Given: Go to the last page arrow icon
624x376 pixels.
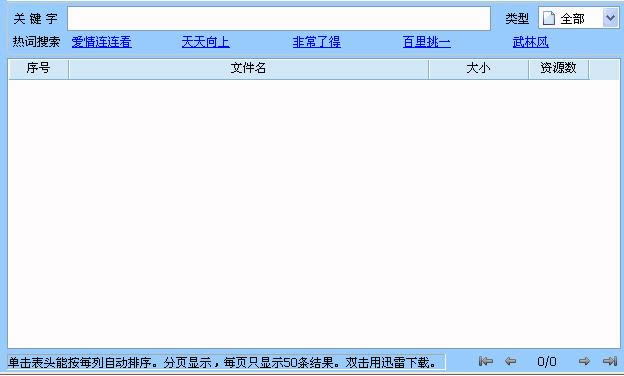Looking at the screenshot, I should (610, 361).
